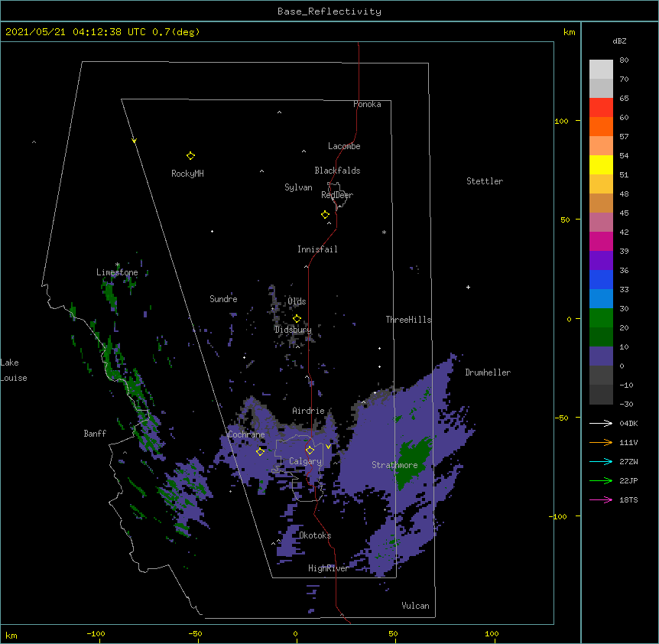Screen dimensions: 659x644
Task: Click the Didsbury label
Action: pyautogui.click(x=293, y=330)
